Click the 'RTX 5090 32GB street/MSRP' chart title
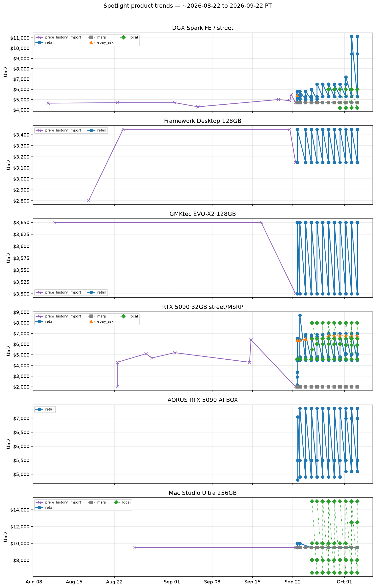 (x=203, y=307)
